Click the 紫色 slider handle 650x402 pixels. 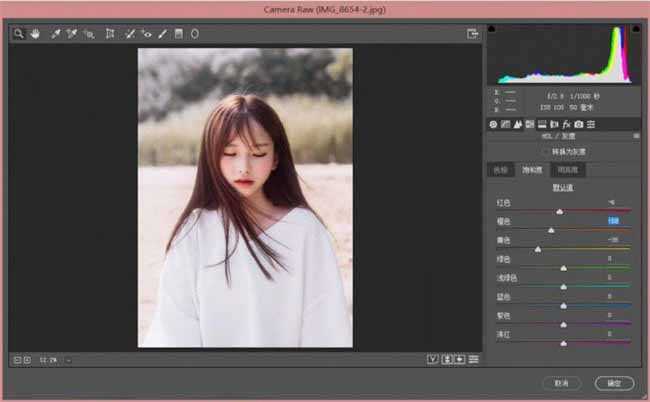[564, 325]
